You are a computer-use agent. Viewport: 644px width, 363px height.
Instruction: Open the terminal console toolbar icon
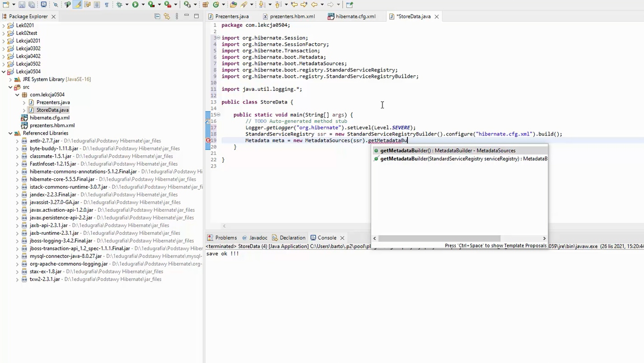[44, 5]
